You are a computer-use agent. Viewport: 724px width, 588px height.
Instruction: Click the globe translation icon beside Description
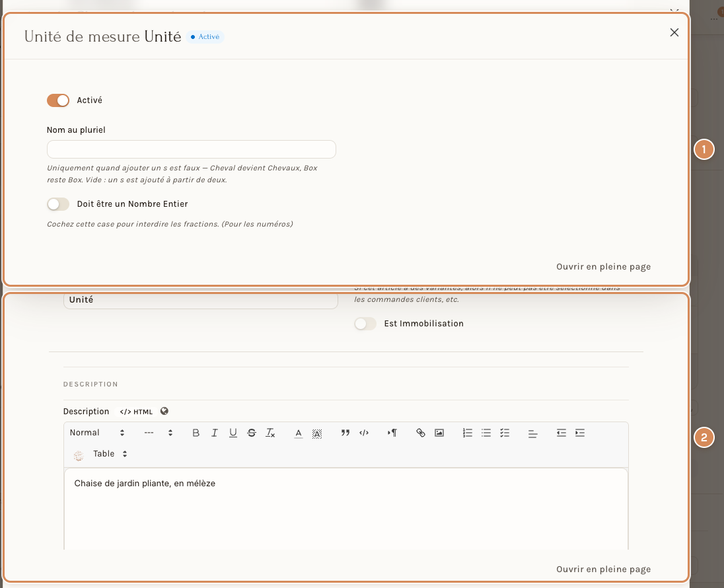[x=164, y=411]
